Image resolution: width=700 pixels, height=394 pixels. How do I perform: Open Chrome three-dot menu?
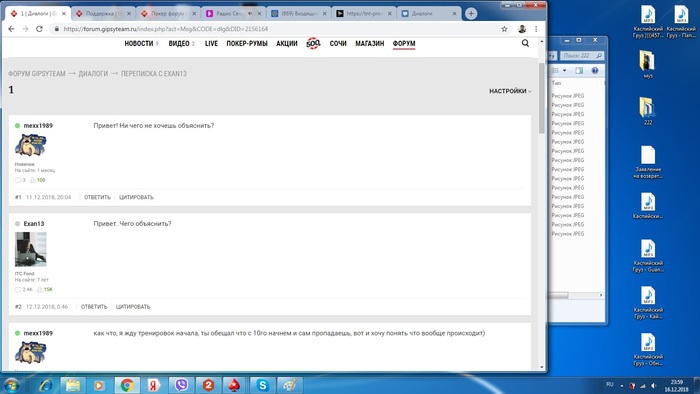[536, 29]
